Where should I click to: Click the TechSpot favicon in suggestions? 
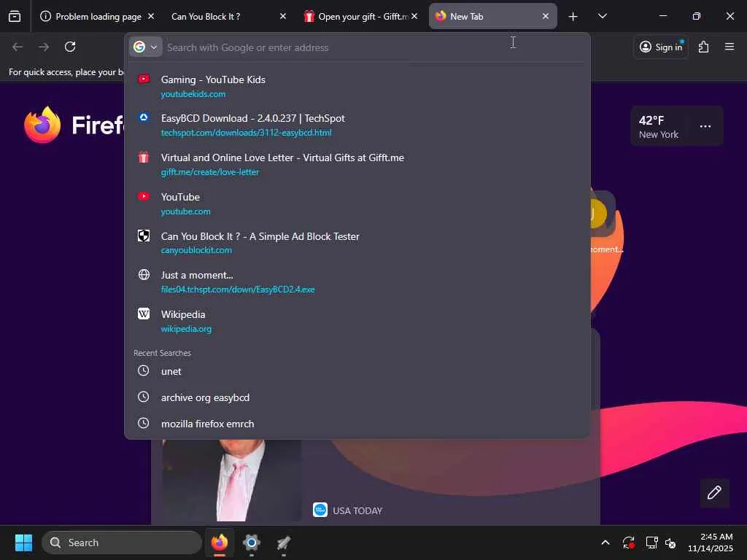pos(144,117)
